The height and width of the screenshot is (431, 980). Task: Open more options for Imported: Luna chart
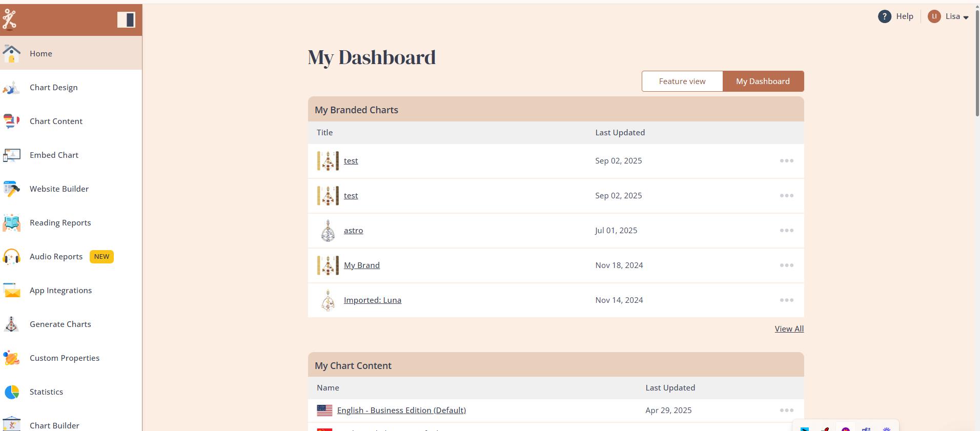click(x=786, y=300)
